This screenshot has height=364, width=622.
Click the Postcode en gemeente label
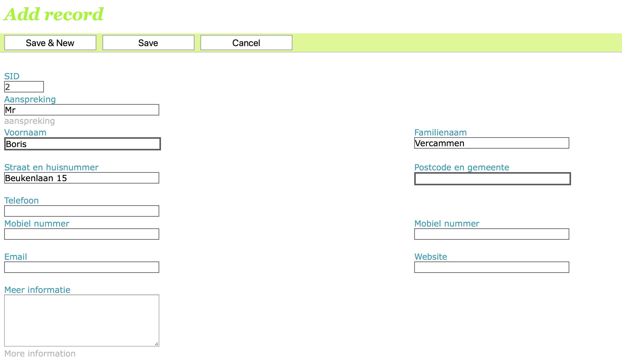pyautogui.click(x=461, y=167)
